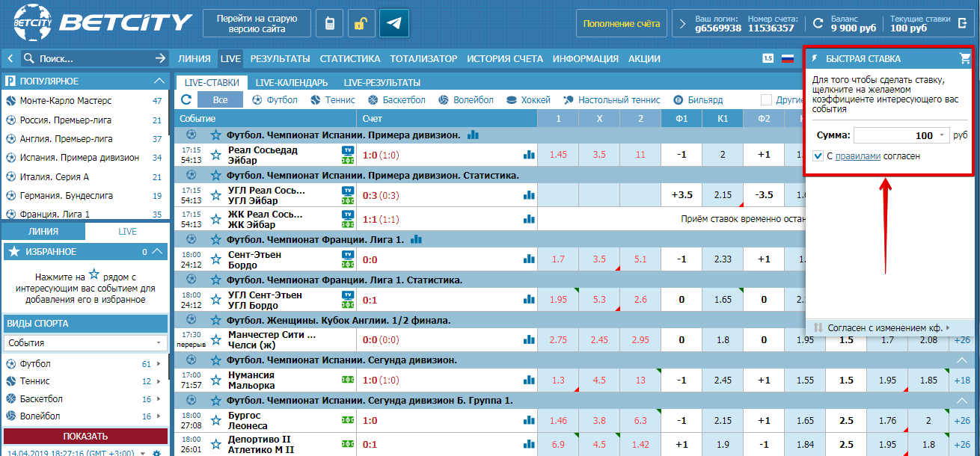This screenshot has height=456, width=980.
Task: Open Монте-Карло Мастерс in popular list
Action: [x=66, y=100]
